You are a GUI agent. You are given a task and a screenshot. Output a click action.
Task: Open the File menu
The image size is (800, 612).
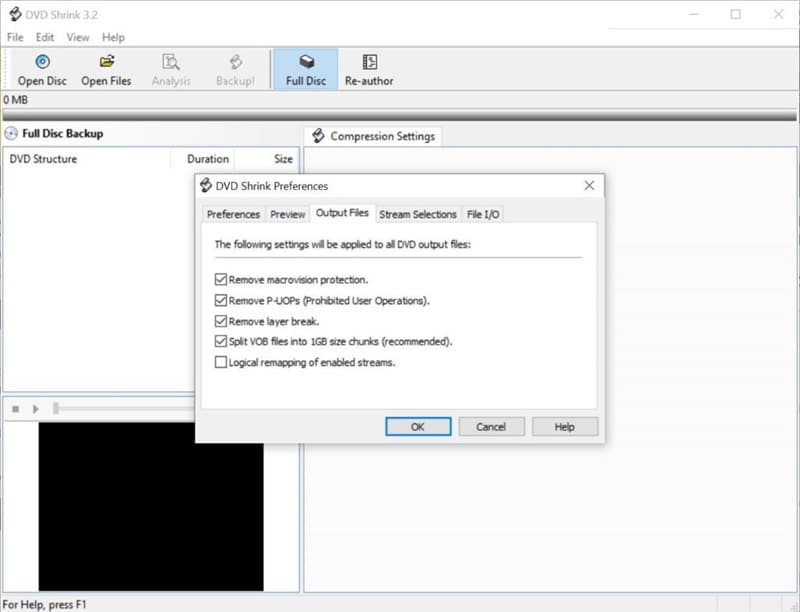[15, 37]
